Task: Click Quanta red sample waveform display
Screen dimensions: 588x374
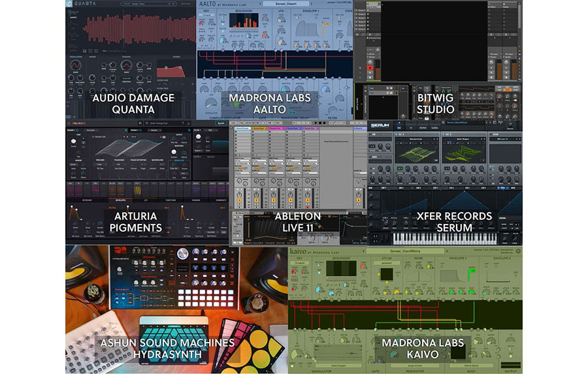Action: (x=140, y=29)
